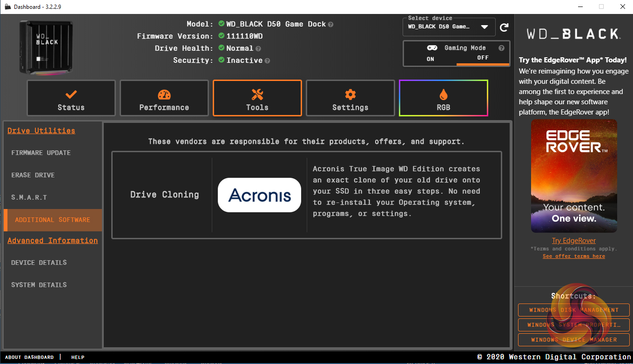This screenshot has width=633, height=364.
Task: Open See offer terms here link
Action: coord(574,256)
